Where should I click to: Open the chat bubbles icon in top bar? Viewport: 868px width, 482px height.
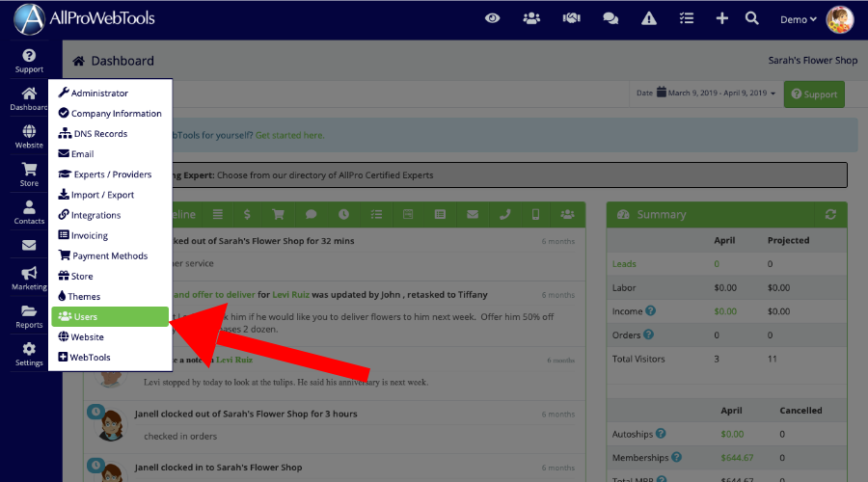pyautogui.click(x=610, y=18)
